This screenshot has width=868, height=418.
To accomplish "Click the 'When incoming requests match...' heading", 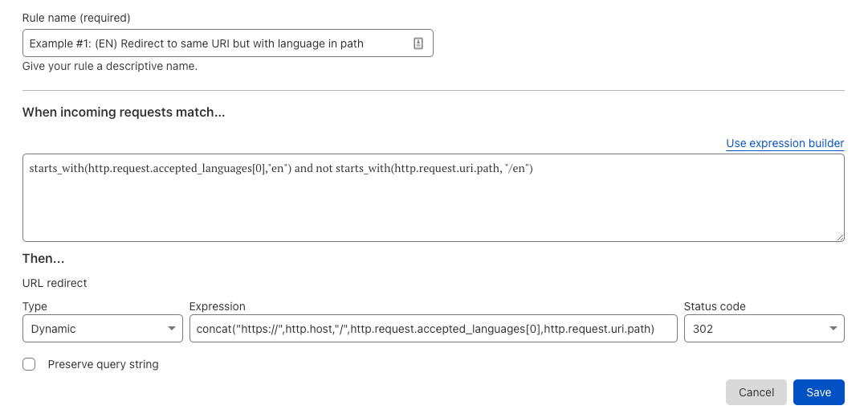I will [124, 113].
